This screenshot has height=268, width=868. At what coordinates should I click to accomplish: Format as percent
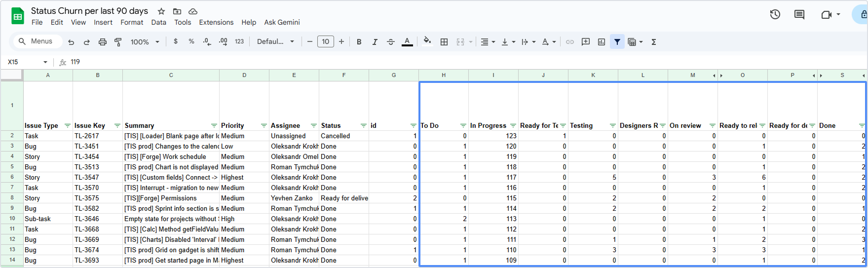click(x=191, y=42)
